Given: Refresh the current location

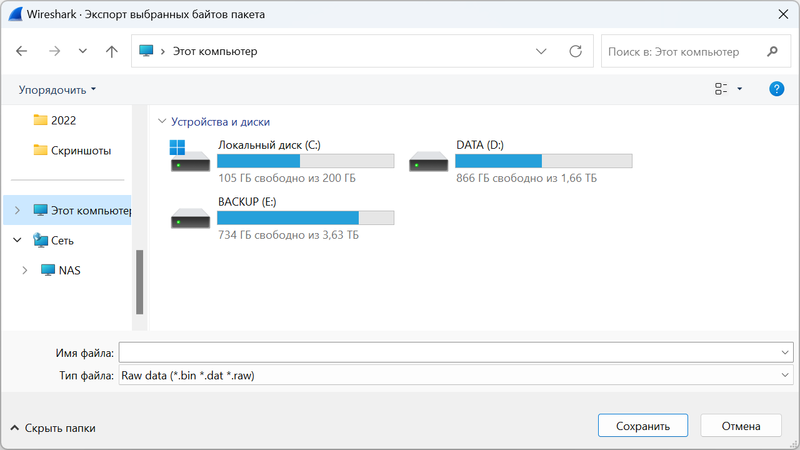Looking at the screenshot, I should 576,51.
